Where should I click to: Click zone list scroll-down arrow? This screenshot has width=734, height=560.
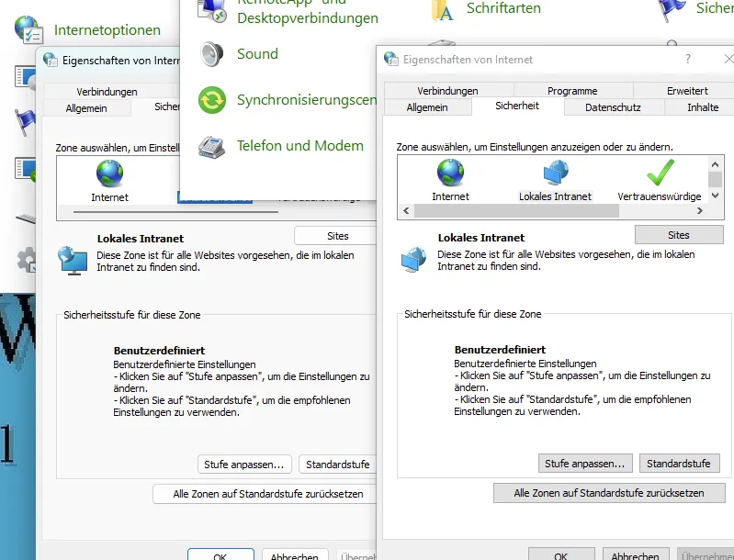pos(715,196)
